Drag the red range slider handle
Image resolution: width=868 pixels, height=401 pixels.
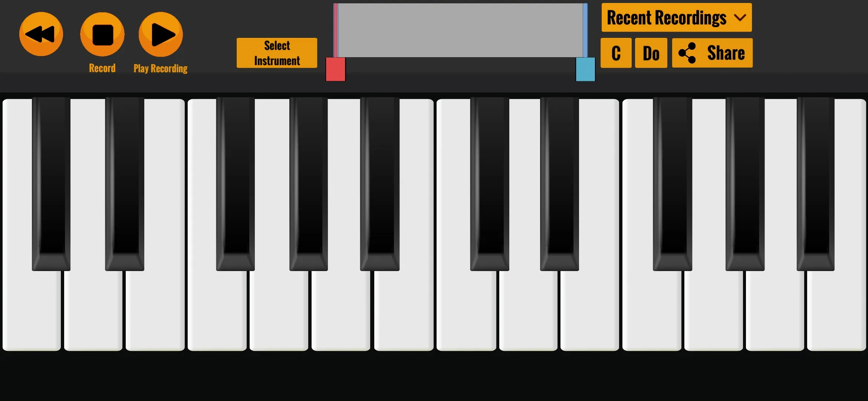tap(335, 66)
